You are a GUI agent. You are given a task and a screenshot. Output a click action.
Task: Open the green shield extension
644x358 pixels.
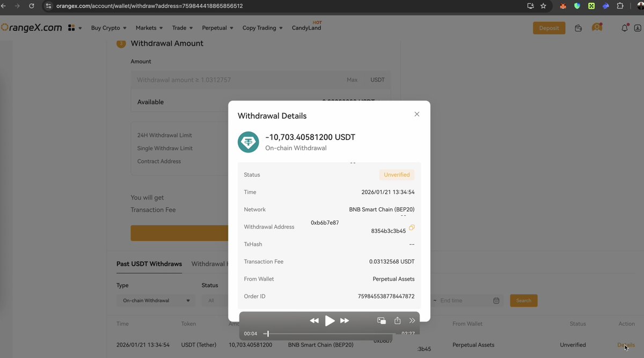577,6
